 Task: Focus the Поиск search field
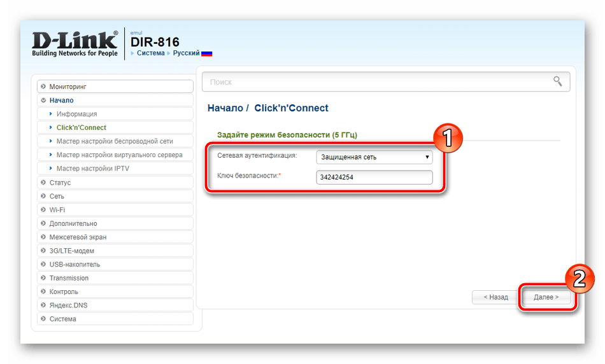click(386, 81)
